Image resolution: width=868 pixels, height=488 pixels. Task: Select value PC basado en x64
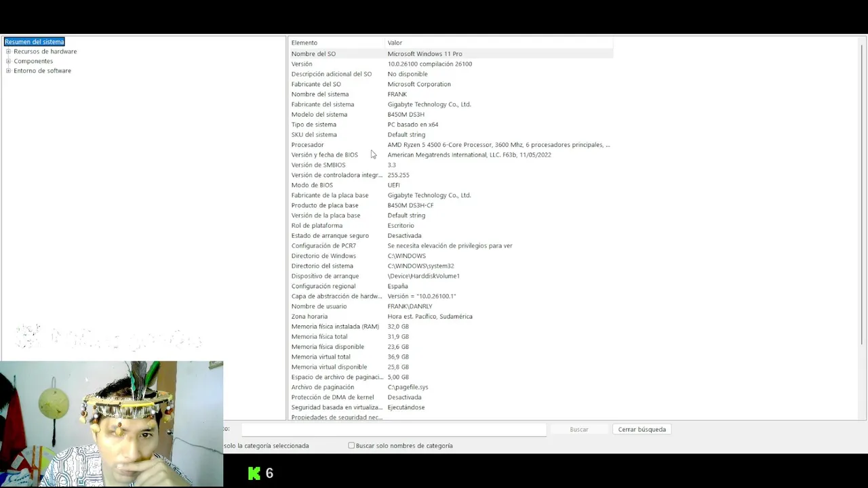tap(413, 125)
